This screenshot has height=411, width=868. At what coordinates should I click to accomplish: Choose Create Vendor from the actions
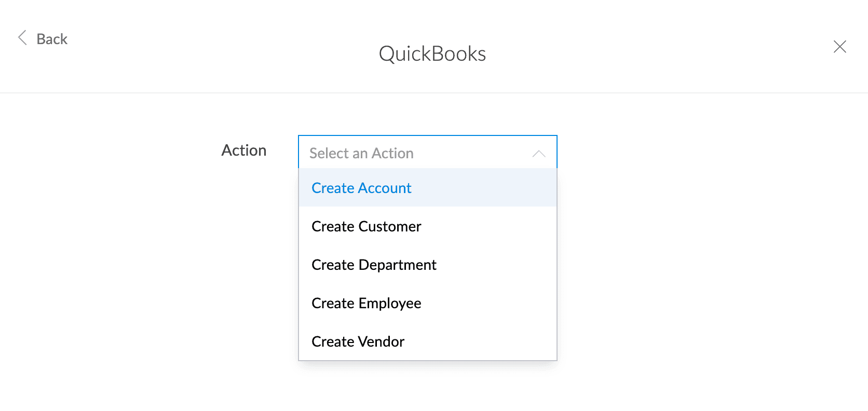coord(428,341)
